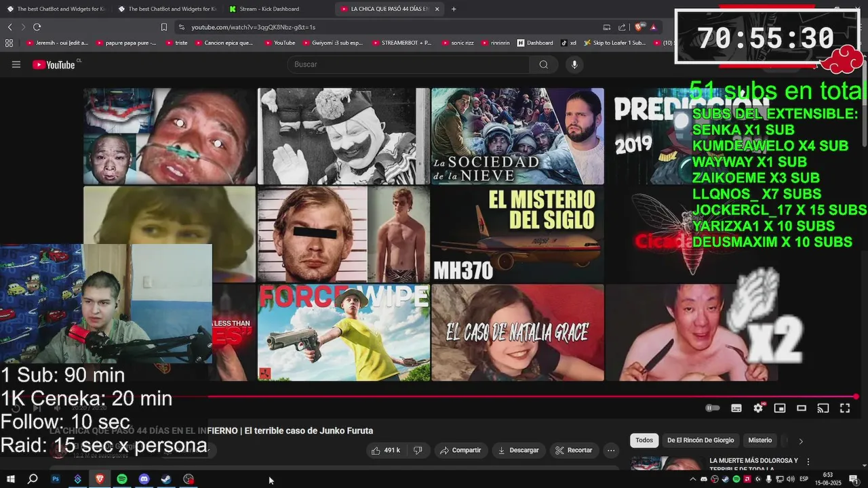Open the taskbar clock showing 6:53
Viewport: 868px width, 488px height.
[828, 479]
